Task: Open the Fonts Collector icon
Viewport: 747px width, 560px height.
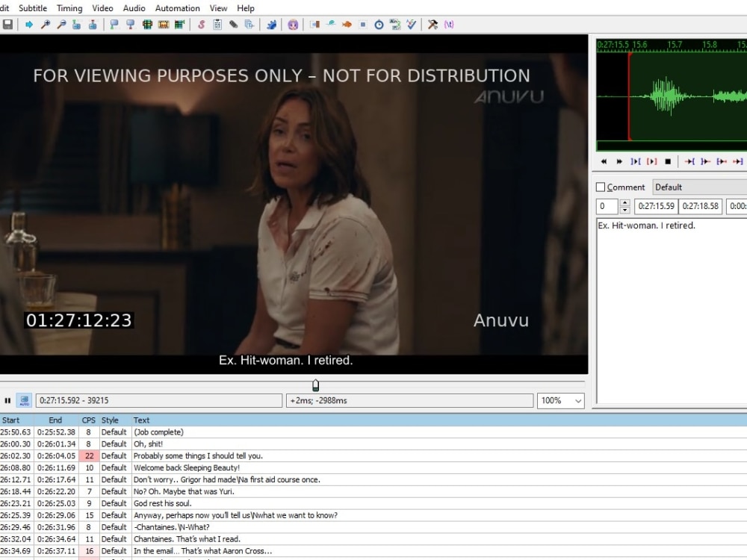Action: [x=249, y=25]
